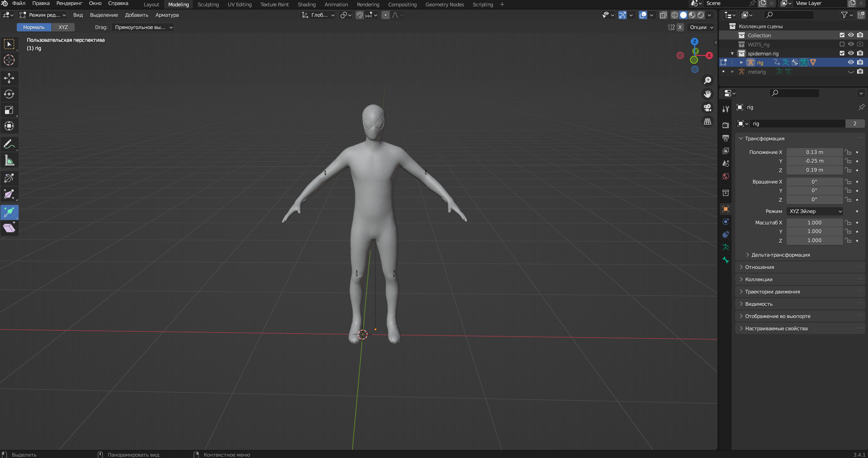Select the Rotate tool

pos(9,94)
